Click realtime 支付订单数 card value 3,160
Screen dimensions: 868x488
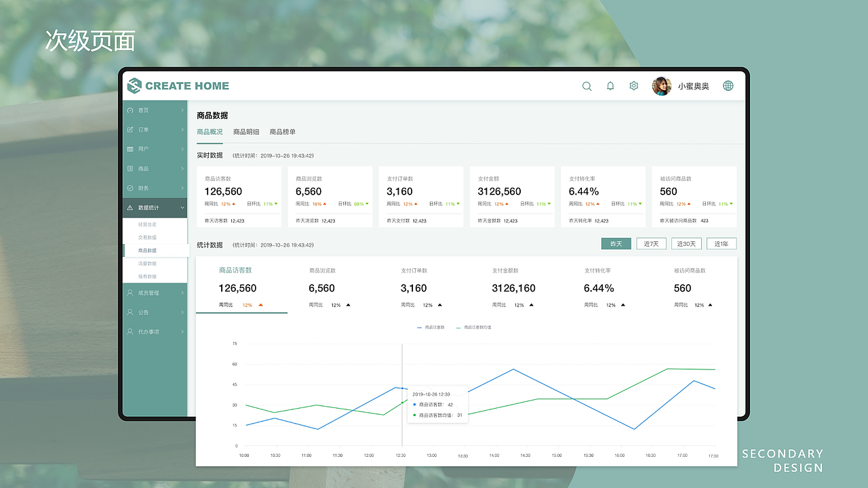(399, 192)
